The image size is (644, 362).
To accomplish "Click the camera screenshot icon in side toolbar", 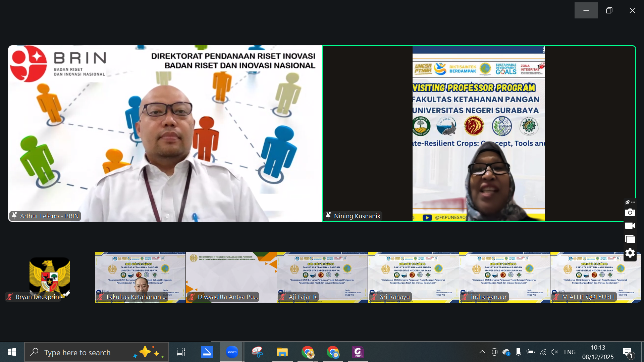I will point(630,213).
